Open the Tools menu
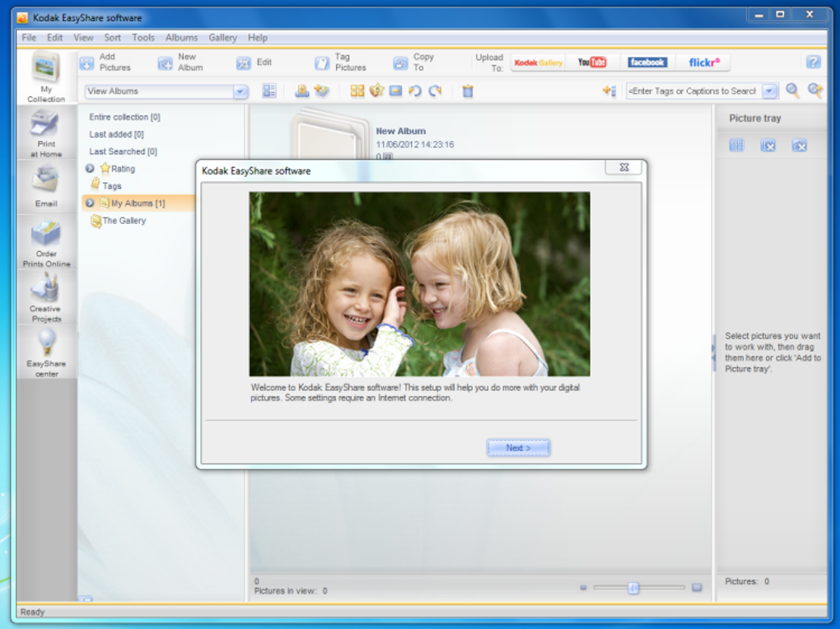 tap(143, 38)
